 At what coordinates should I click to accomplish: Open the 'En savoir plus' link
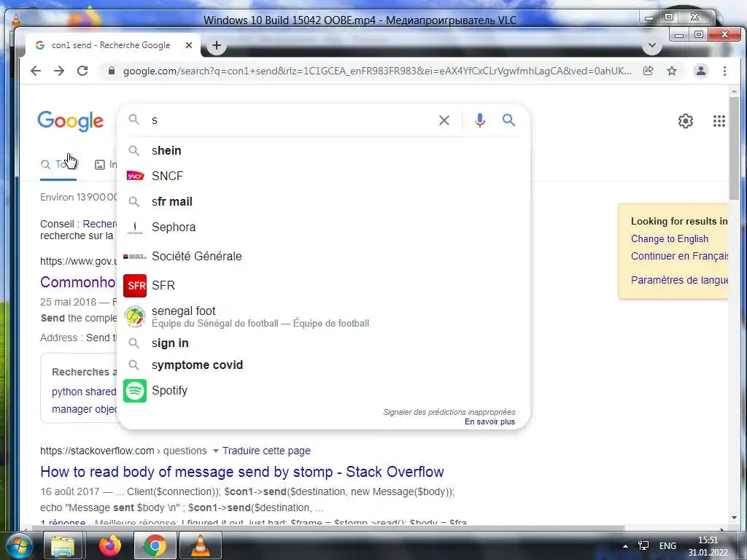point(489,422)
